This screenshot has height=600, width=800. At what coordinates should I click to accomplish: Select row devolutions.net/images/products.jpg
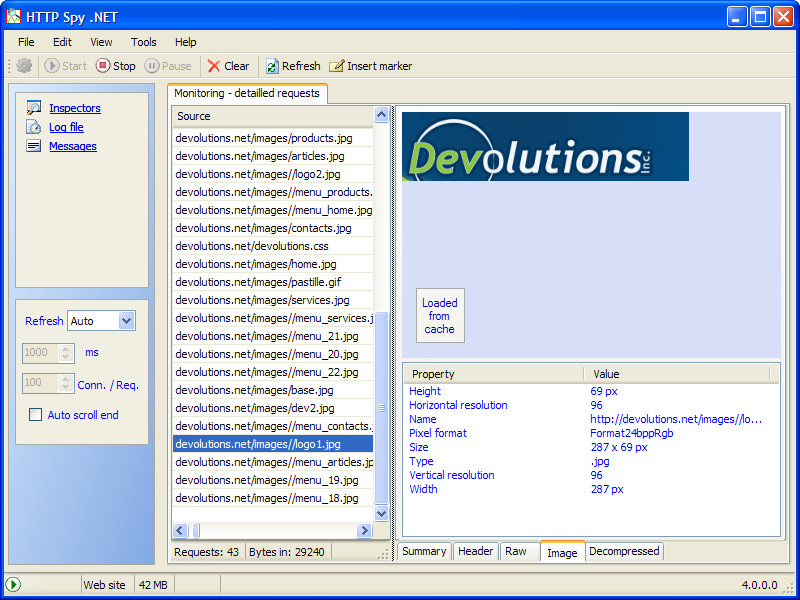pos(272,138)
